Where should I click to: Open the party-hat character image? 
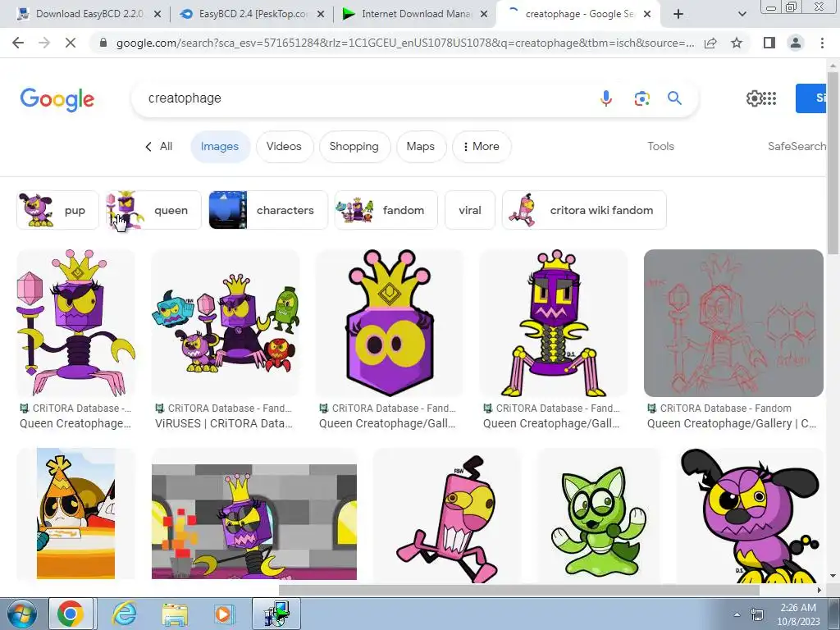coord(75,514)
